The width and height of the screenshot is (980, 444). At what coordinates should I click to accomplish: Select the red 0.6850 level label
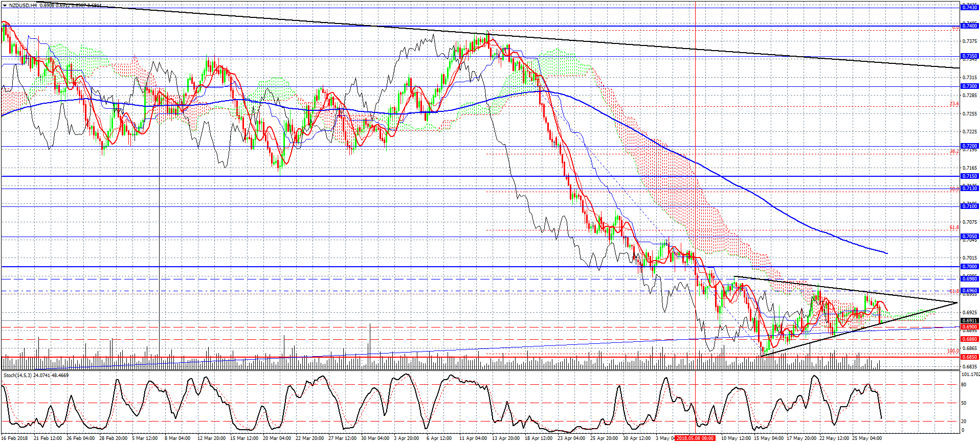point(970,357)
